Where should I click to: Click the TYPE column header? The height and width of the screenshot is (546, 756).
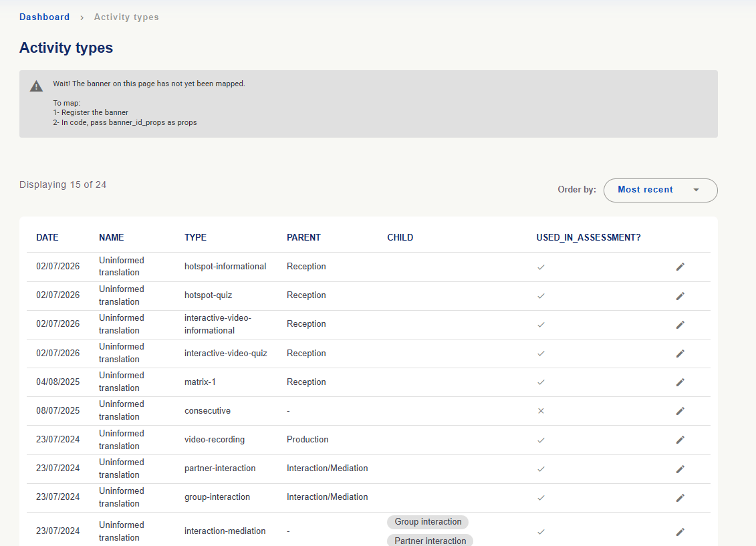pyautogui.click(x=195, y=237)
